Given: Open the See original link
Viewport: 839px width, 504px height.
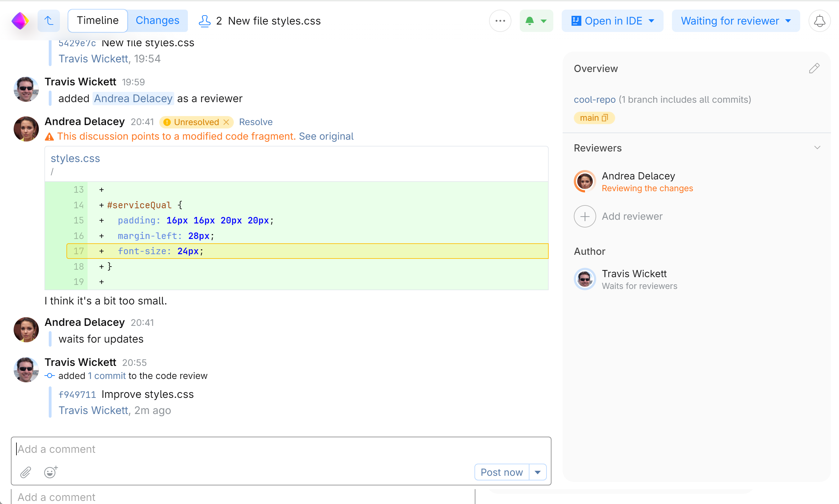Looking at the screenshot, I should tap(326, 136).
